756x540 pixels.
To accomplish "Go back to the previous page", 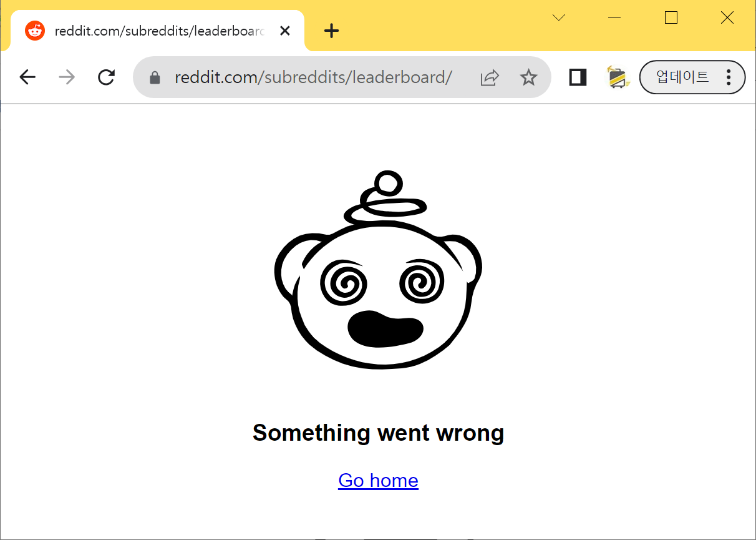I will pyautogui.click(x=27, y=77).
